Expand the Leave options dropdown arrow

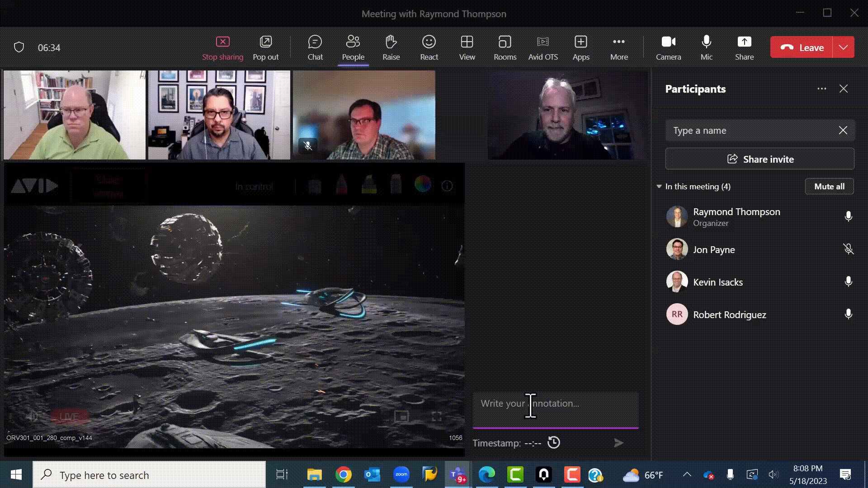(x=844, y=47)
